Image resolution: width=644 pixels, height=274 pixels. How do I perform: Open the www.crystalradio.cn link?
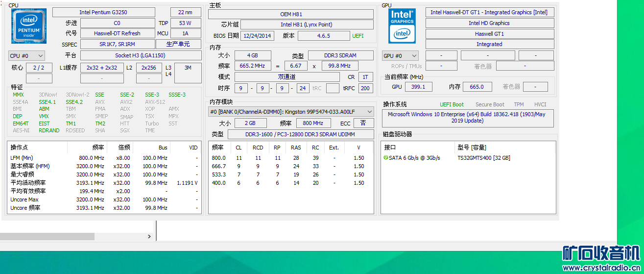click(602, 269)
